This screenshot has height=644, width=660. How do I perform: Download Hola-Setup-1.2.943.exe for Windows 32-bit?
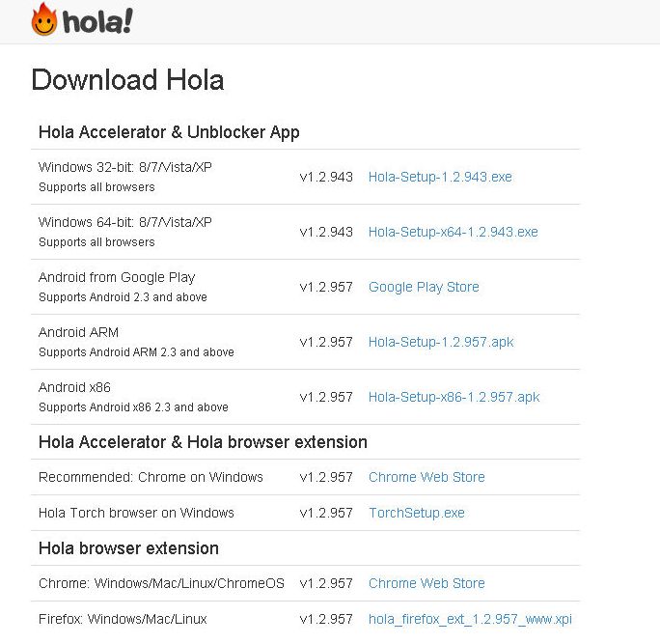point(440,177)
